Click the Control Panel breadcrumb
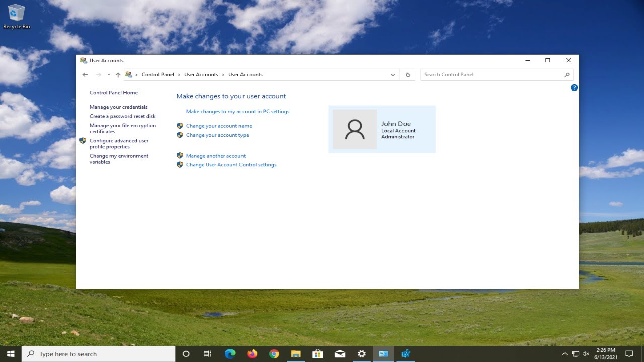Viewport: 644px width, 362px height. click(x=157, y=75)
